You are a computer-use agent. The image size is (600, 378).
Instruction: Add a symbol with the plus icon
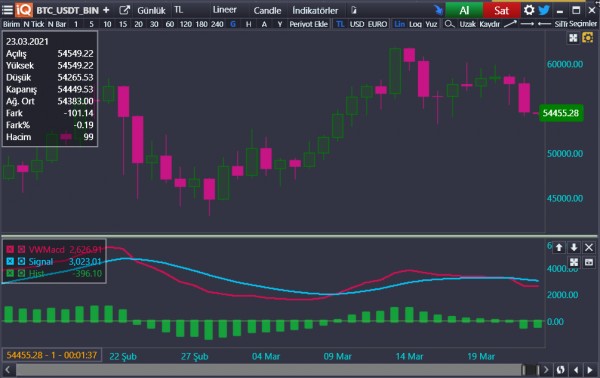(x=106, y=10)
